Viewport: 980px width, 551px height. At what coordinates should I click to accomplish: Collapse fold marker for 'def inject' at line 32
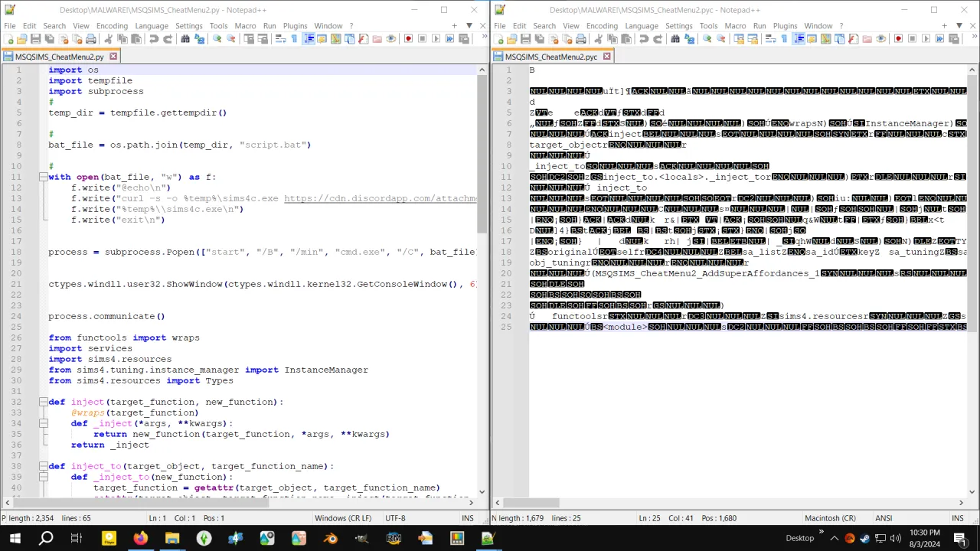pos(44,402)
